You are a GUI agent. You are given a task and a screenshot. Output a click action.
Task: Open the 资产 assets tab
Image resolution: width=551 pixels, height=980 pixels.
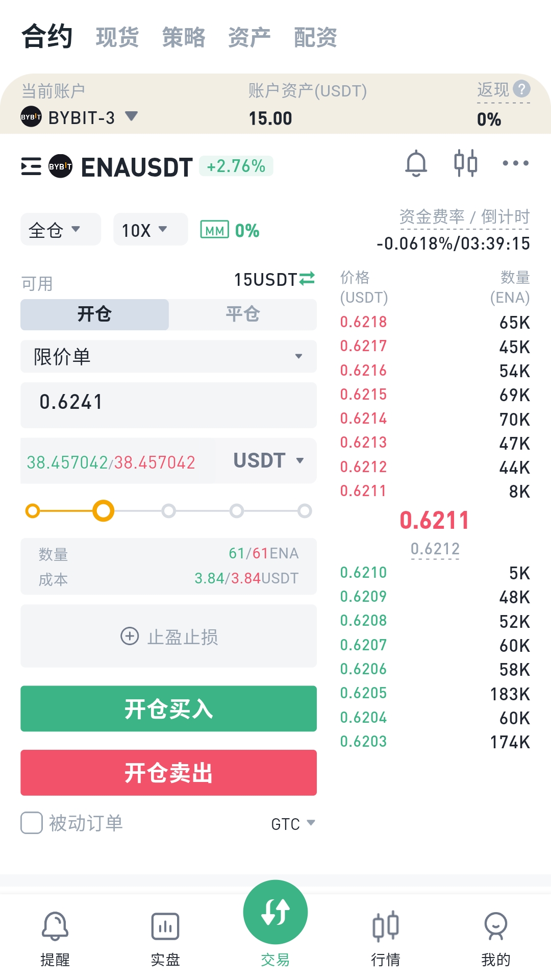click(249, 37)
